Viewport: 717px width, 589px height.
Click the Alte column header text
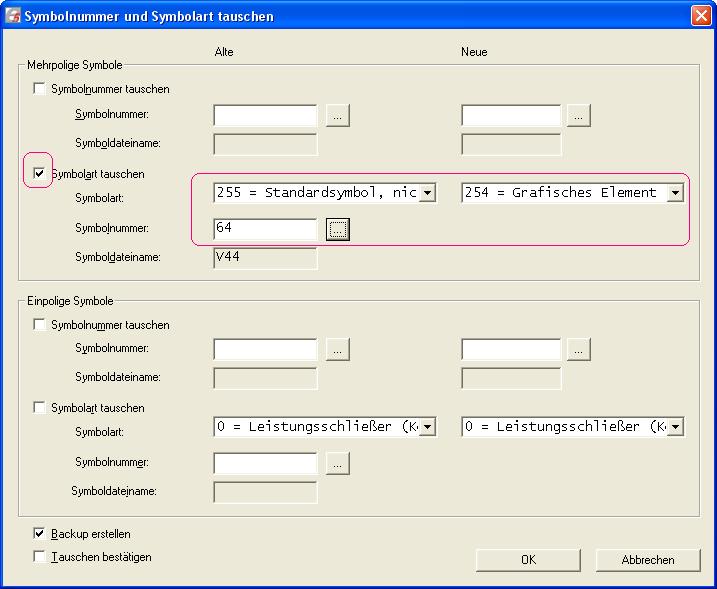click(x=224, y=52)
